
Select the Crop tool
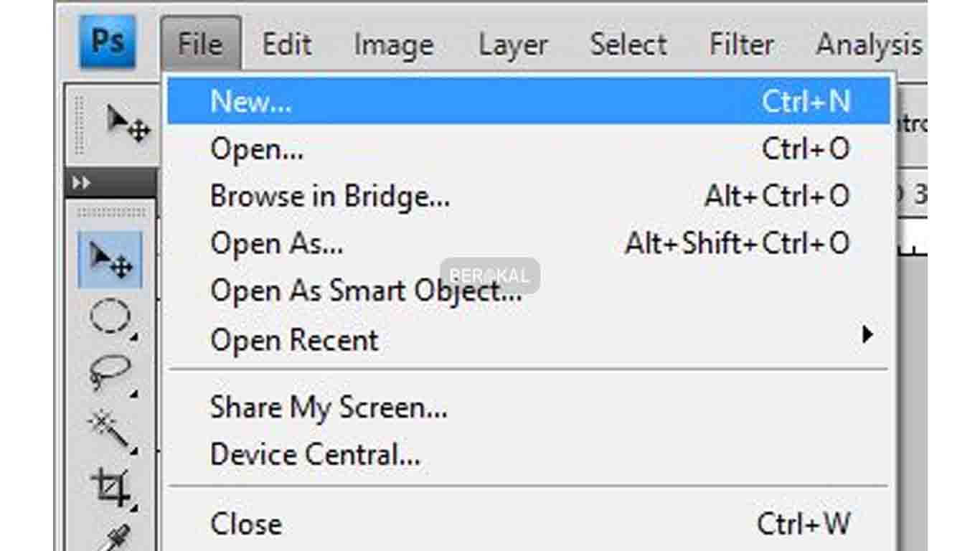(110, 486)
